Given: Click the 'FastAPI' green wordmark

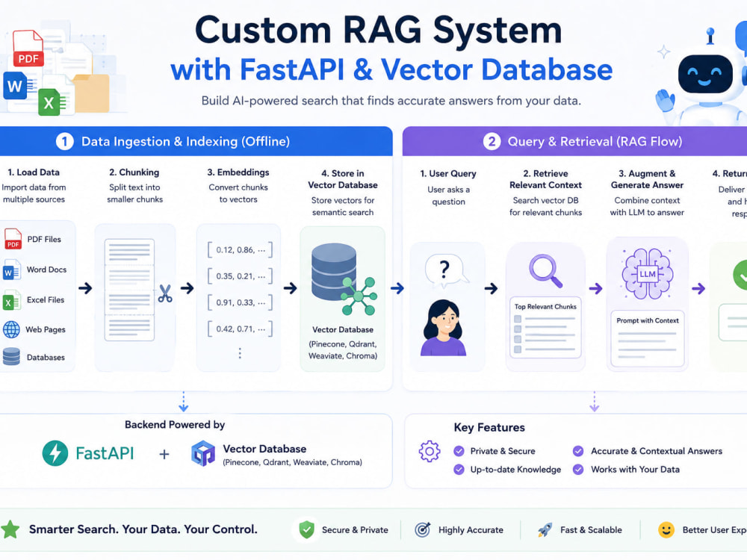Looking at the screenshot, I should (105, 453).
